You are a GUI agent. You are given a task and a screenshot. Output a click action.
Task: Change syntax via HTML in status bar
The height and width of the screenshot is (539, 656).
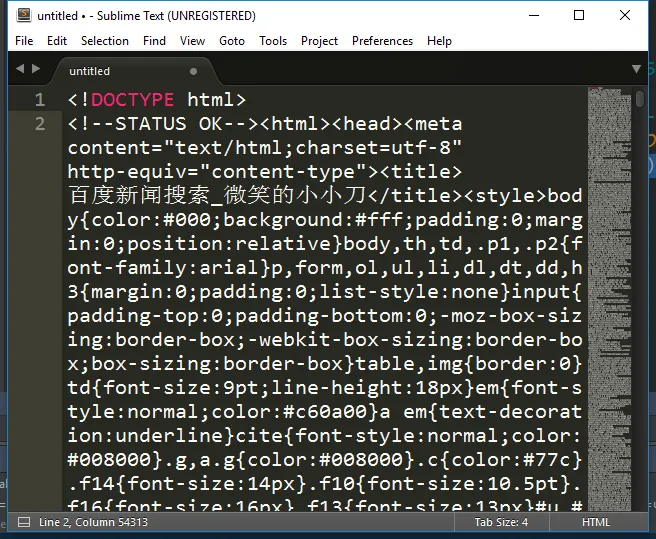tap(596, 522)
